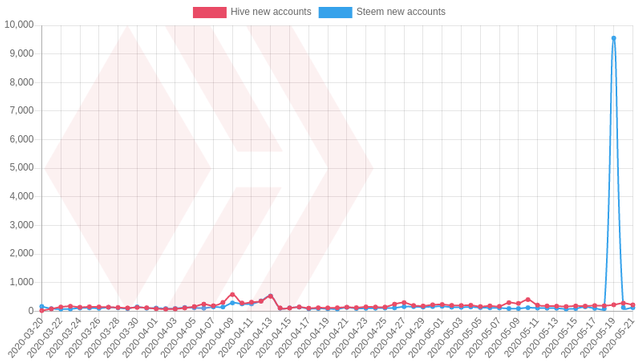Hide series via Steem new accounts legend text
640x361 pixels.
[x=401, y=12]
